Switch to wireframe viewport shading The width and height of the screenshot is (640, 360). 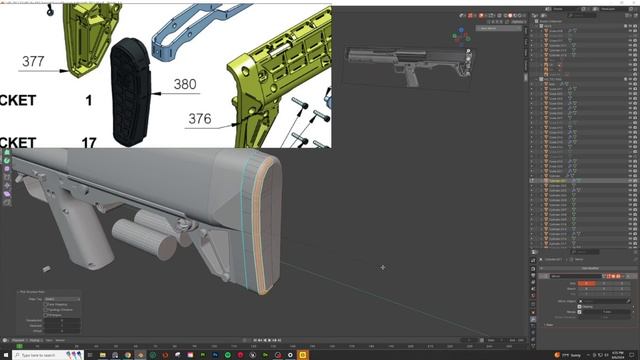pyautogui.click(x=505, y=16)
